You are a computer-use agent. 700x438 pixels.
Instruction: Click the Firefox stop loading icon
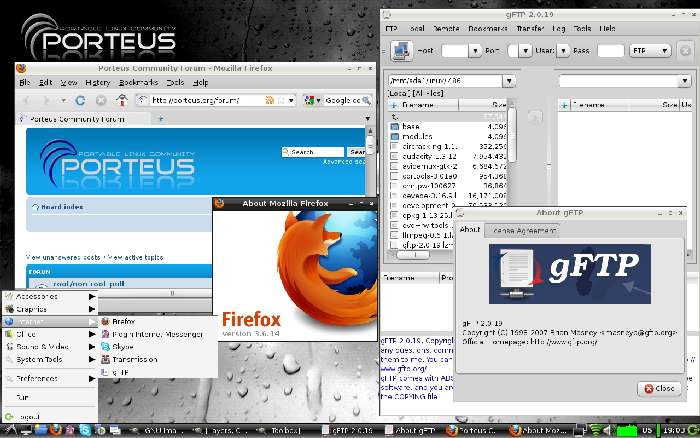pyautogui.click(x=102, y=100)
